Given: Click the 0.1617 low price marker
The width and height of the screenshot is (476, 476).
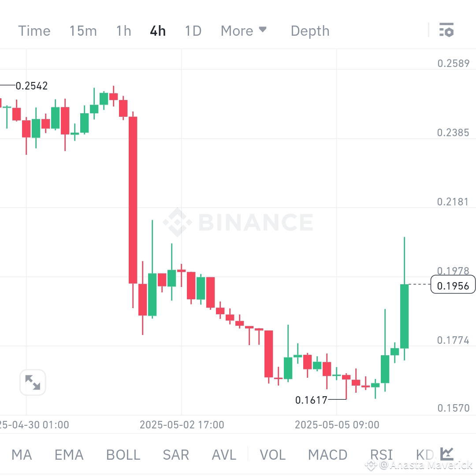Looking at the screenshot, I should click(x=310, y=400).
